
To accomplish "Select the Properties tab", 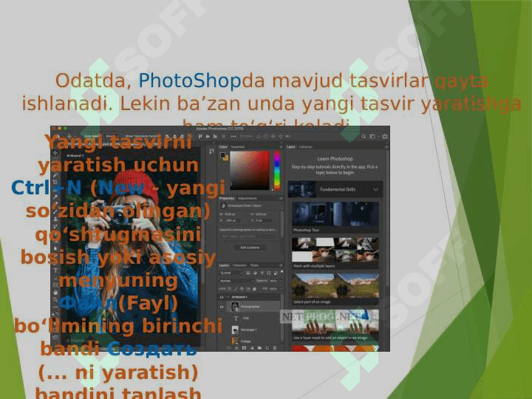I will pyautogui.click(x=227, y=198).
